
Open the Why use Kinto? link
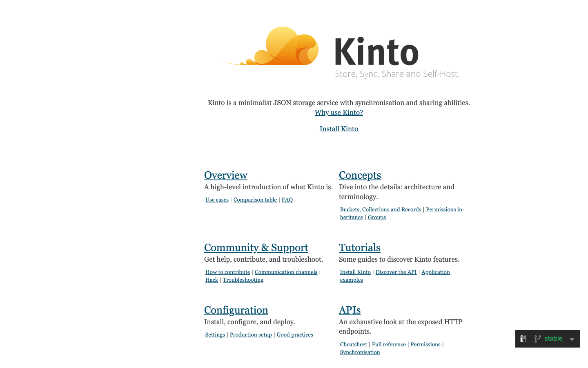tap(339, 112)
